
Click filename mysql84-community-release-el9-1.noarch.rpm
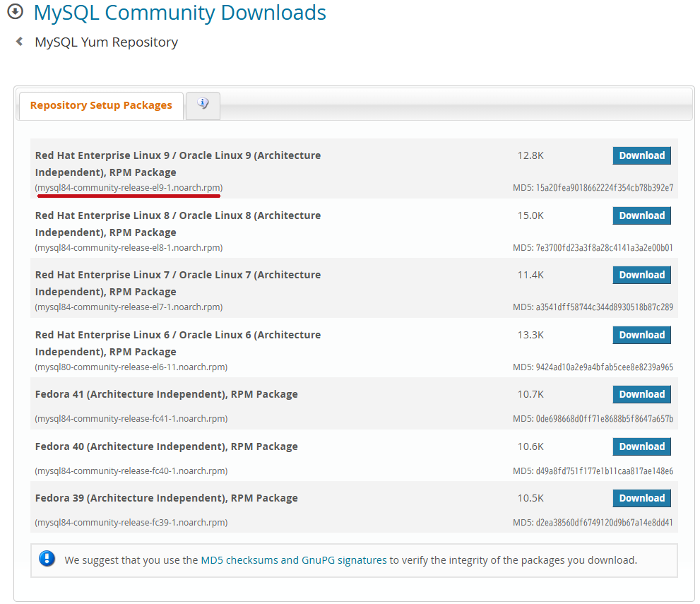click(129, 188)
